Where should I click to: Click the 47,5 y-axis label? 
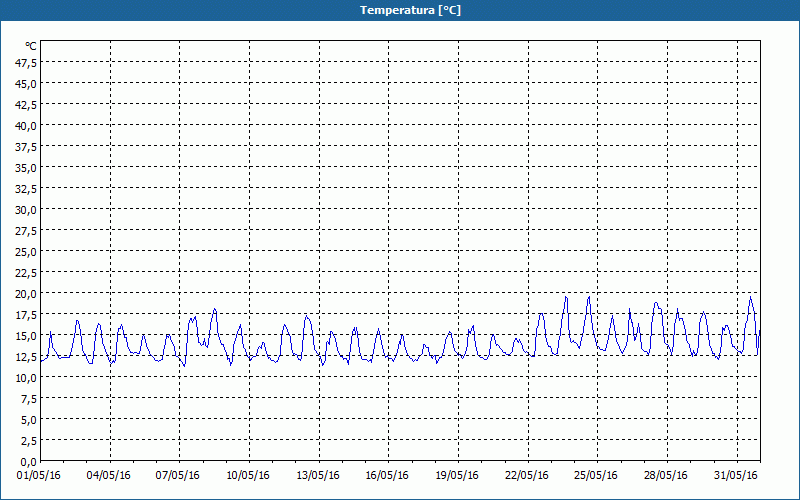(x=27, y=63)
